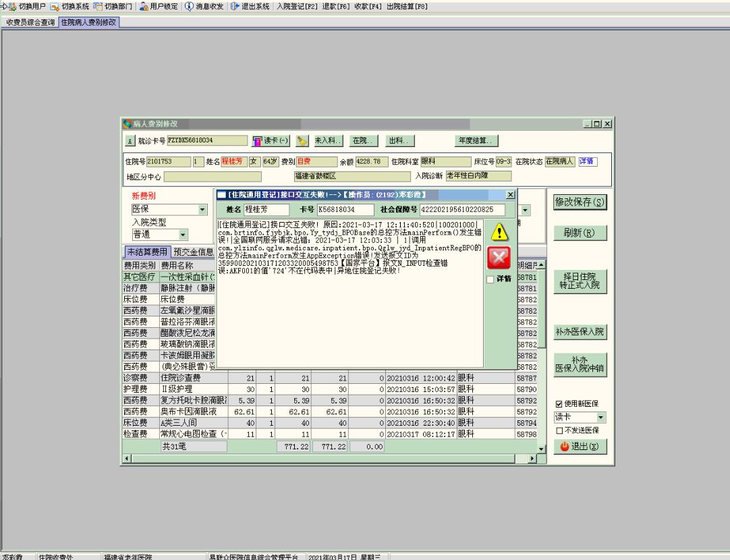Click the 切换用户 switch user icon
The width and height of the screenshot is (730, 560).
pos(11,7)
